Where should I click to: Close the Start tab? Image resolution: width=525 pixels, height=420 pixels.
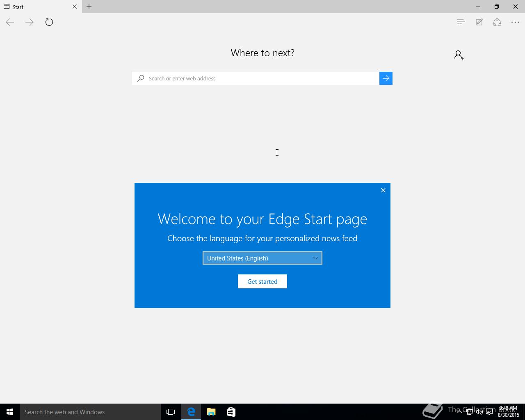pos(75,7)
